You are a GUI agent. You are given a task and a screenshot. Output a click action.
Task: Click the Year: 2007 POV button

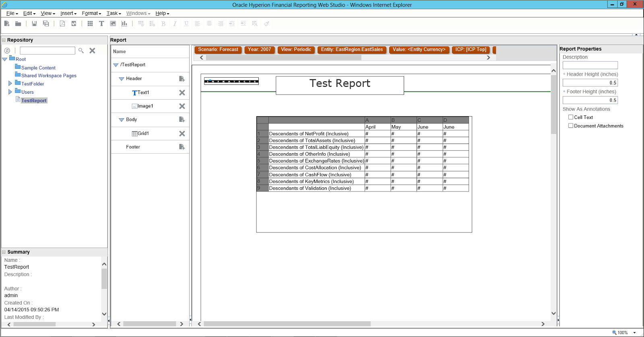tap(260, 50)
